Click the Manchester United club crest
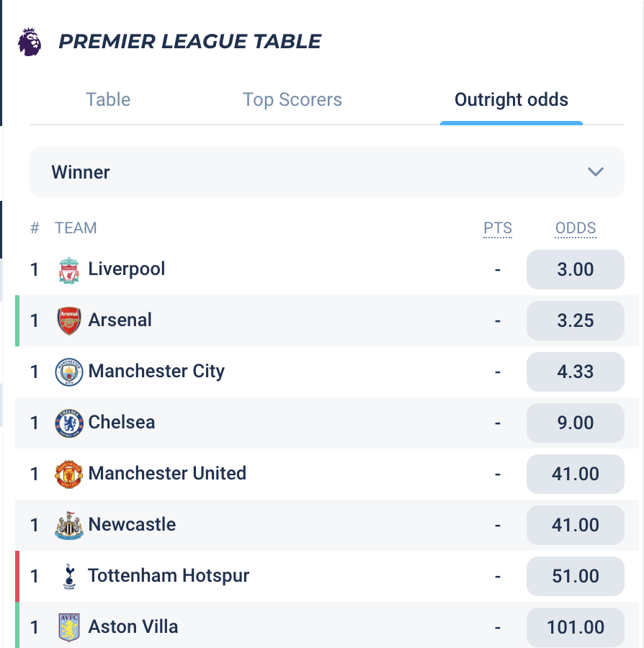This screenshot has height=648, width=644. (x=69, y=474)
